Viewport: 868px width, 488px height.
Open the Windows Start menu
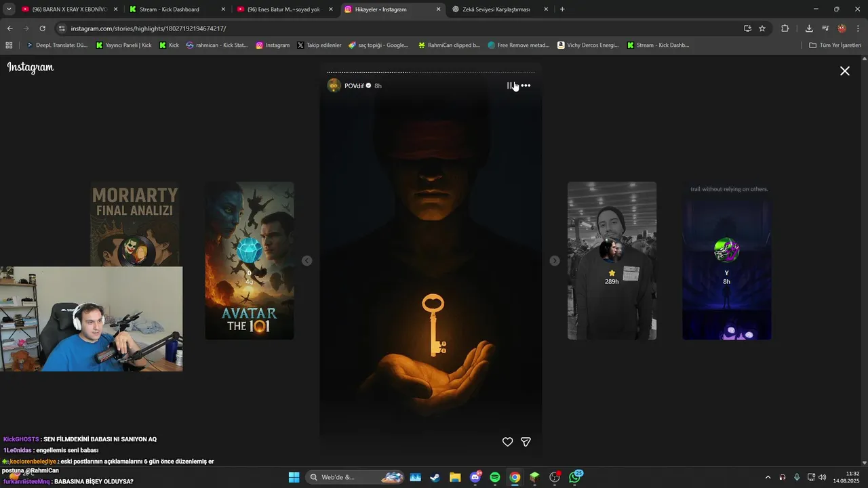(x=294, y=477)
